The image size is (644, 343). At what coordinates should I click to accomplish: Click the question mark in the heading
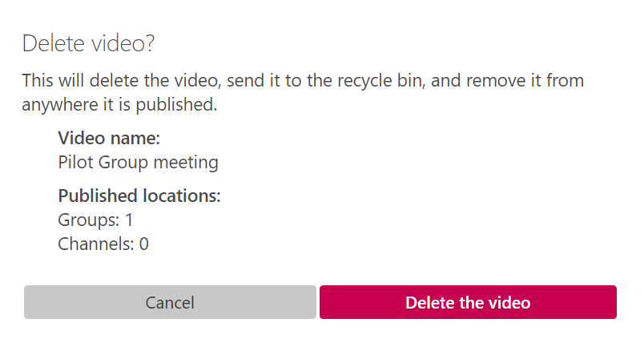coord(149,43)
